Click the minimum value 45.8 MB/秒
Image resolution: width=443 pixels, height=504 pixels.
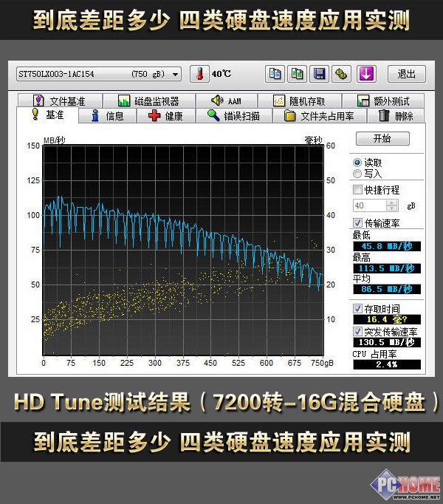coord(387,246)
